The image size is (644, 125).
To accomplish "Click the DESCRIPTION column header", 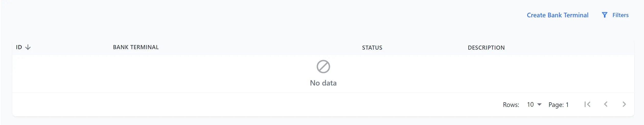I will click(x=486, y=48).
